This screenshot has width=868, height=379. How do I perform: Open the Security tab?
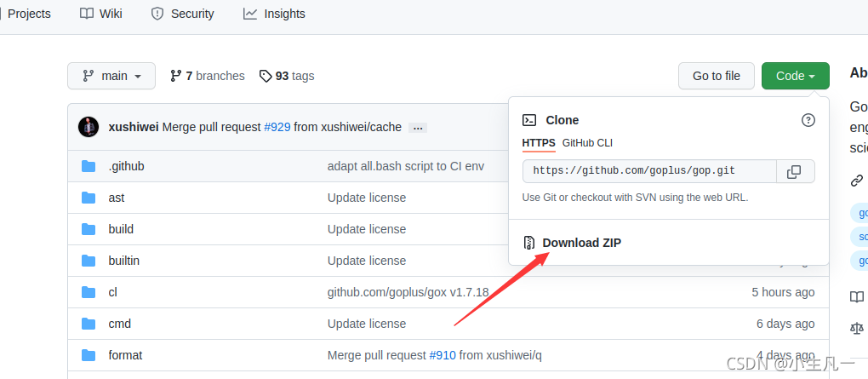click(x=182, y=14)
